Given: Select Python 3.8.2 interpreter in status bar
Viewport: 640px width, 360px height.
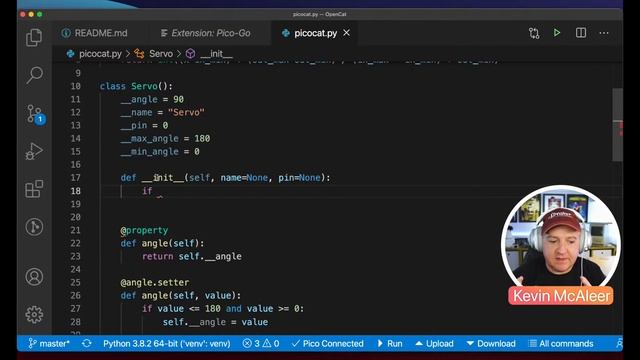Looking at the screenshot, I should 167,344.
